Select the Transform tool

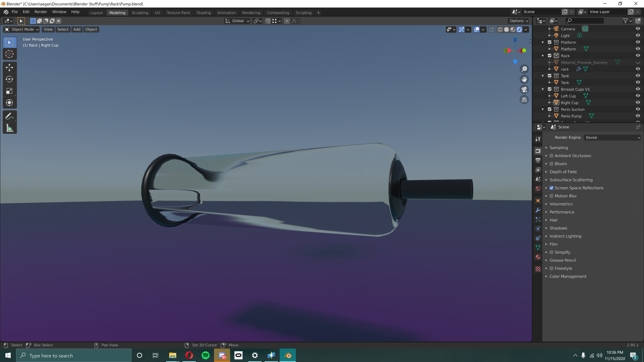9,103
